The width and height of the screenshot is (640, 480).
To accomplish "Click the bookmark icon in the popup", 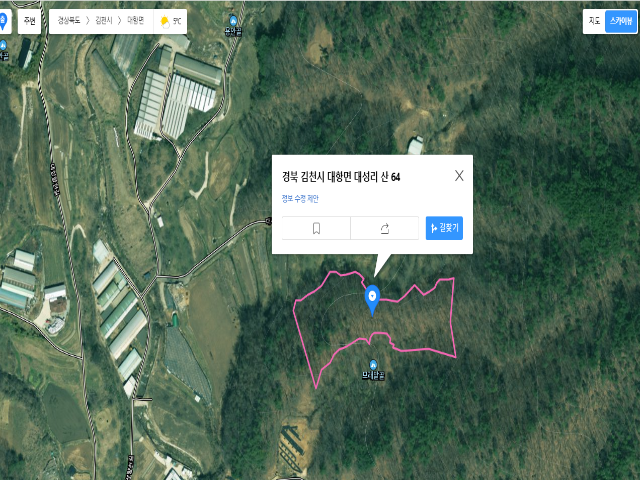I will (x=316, y=228).
